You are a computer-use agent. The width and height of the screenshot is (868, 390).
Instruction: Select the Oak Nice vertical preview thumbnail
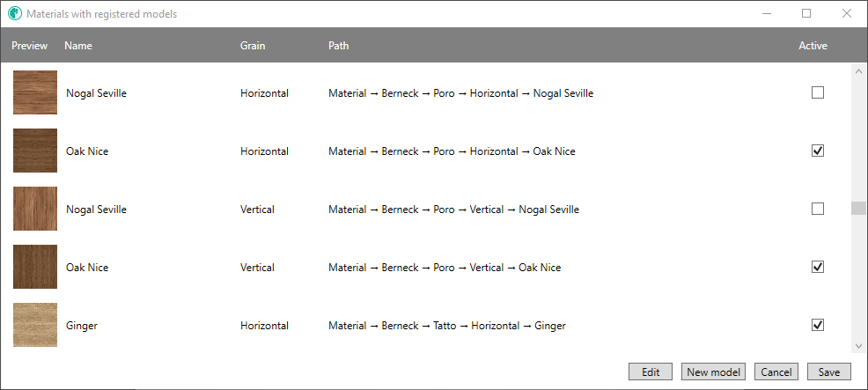[x=35, y=267]
